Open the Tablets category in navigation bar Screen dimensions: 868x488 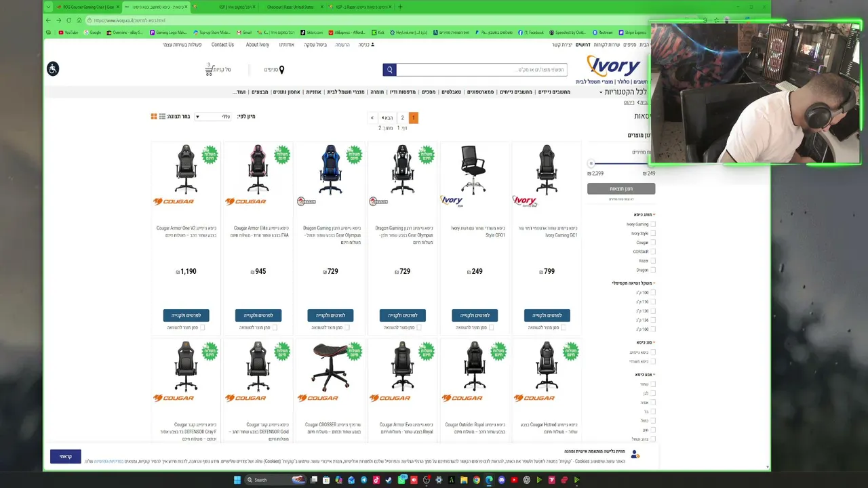[x=452, y=92]
